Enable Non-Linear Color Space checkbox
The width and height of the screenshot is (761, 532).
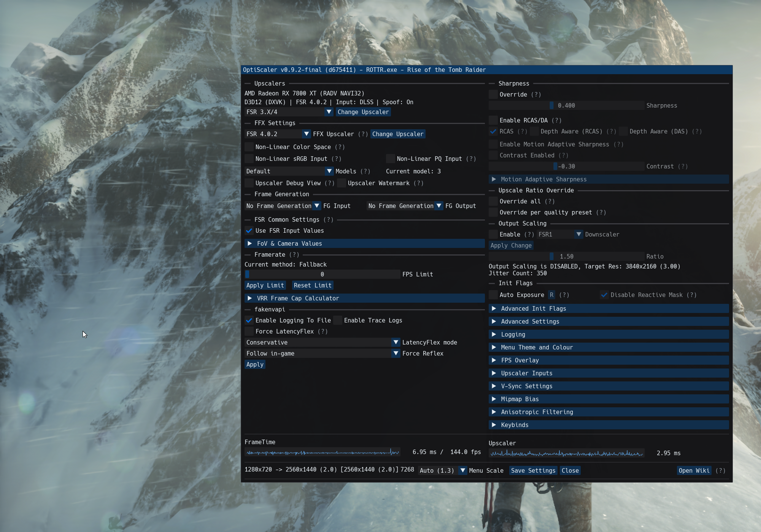(249, 147)
